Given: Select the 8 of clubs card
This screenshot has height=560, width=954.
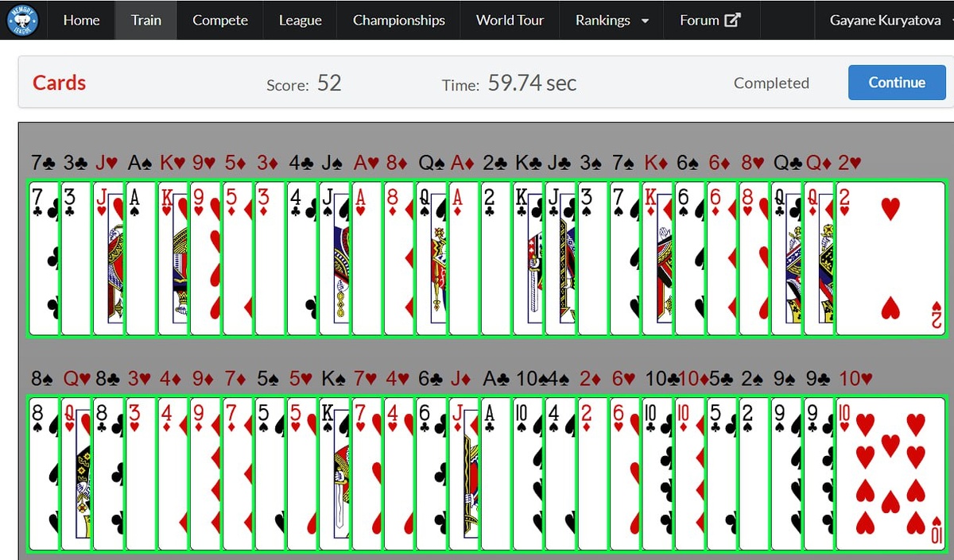Looking at the screenshot, I should (108, 473).
